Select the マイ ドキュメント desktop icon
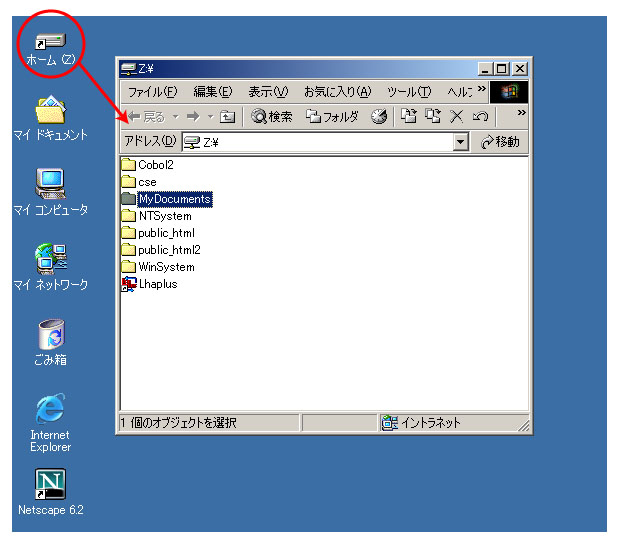The width and height of the screenshot is (617, 536). point(51,118)
